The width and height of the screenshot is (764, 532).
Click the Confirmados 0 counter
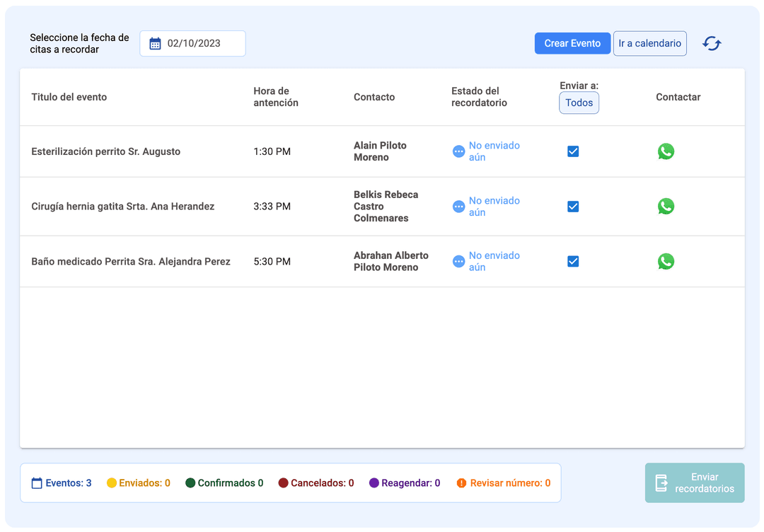[x=225, y=482]
